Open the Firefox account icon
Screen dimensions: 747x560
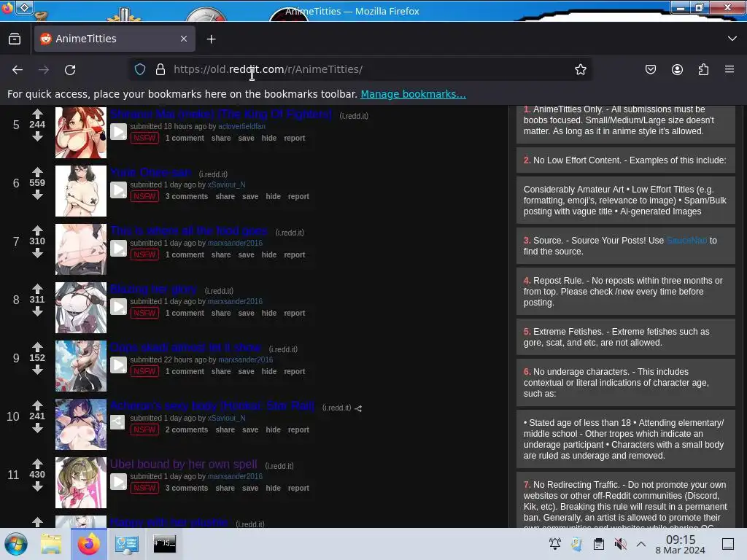point(677,69)
